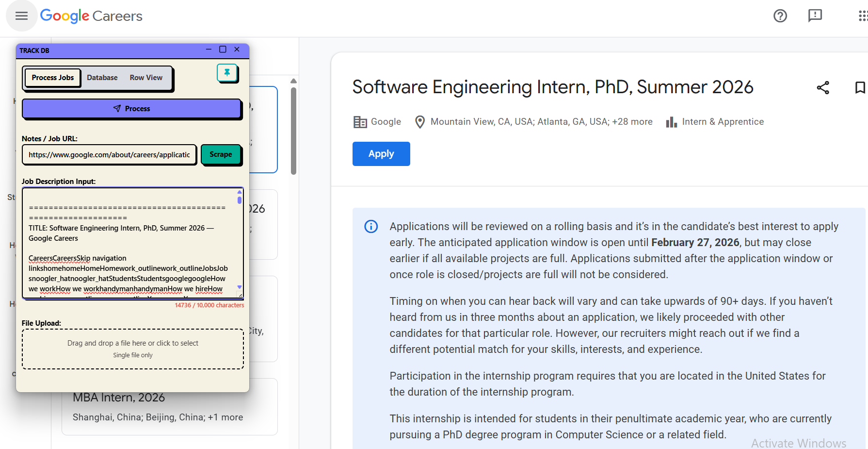This screenshot has height=449, width=868.
Task: Click the Help question mark icon
Action: (780, 16)
